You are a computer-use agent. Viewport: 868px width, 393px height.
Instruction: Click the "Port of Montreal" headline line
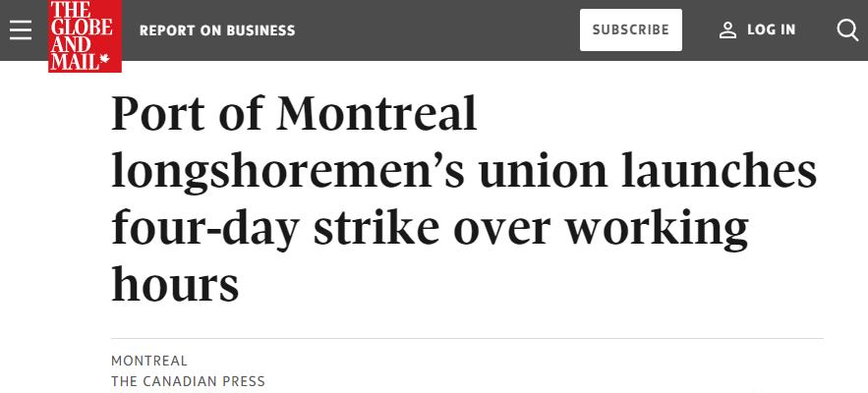click(294, 114)
